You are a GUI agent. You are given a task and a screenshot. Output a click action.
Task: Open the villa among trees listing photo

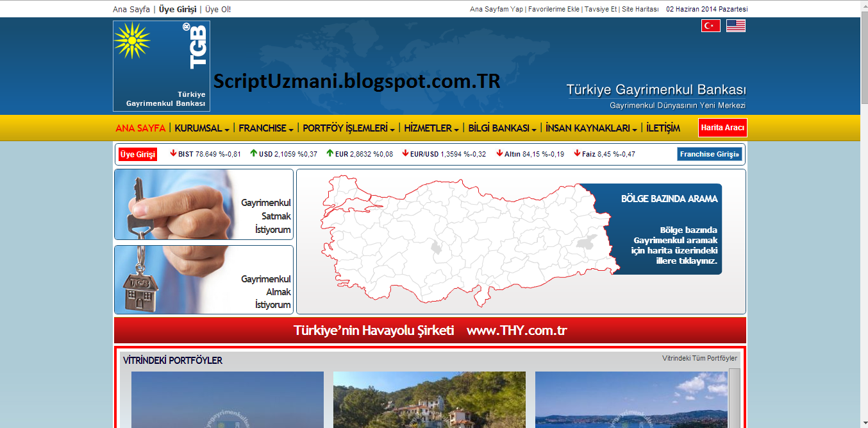click(430, 399)
